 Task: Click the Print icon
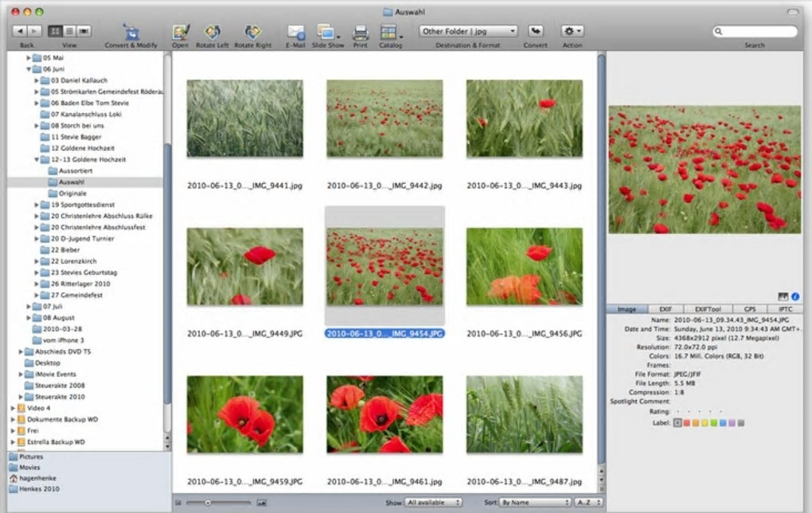pos(361,33)
